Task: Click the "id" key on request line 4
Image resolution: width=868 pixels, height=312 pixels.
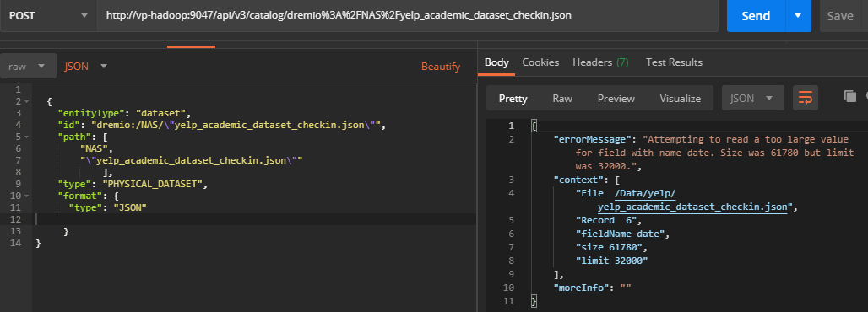Action: [x=69, y=125]
